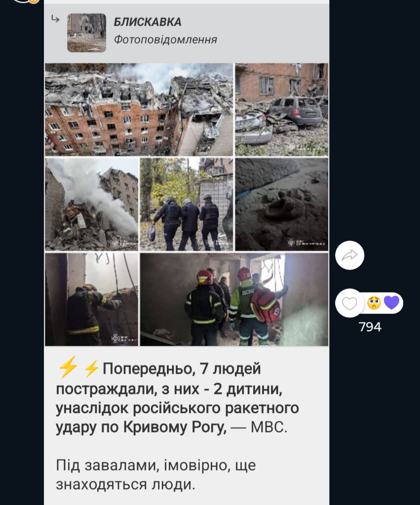This screenshot has width=420, height=505.
Task: Open photo of rescuers with red backpack
Action: coord(234,299)
